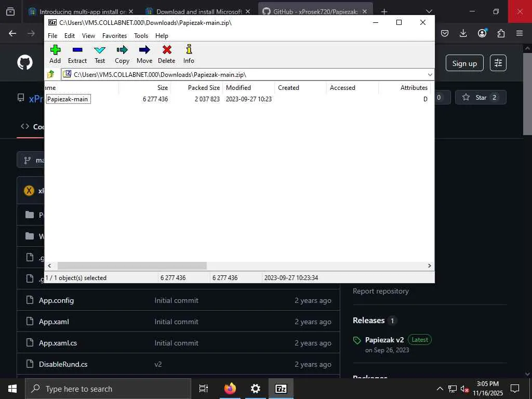Open the notification center icon

point(515,389)
